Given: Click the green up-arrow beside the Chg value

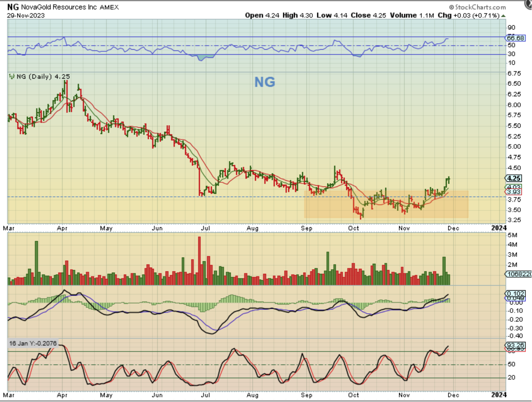Looking at the screenshot, I should 503,16.
